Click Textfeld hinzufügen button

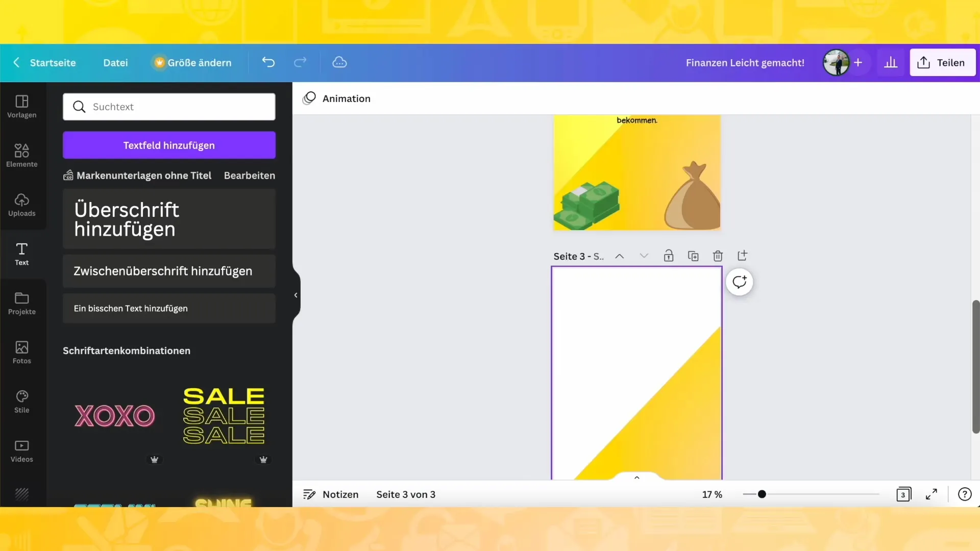click(169, 145)
